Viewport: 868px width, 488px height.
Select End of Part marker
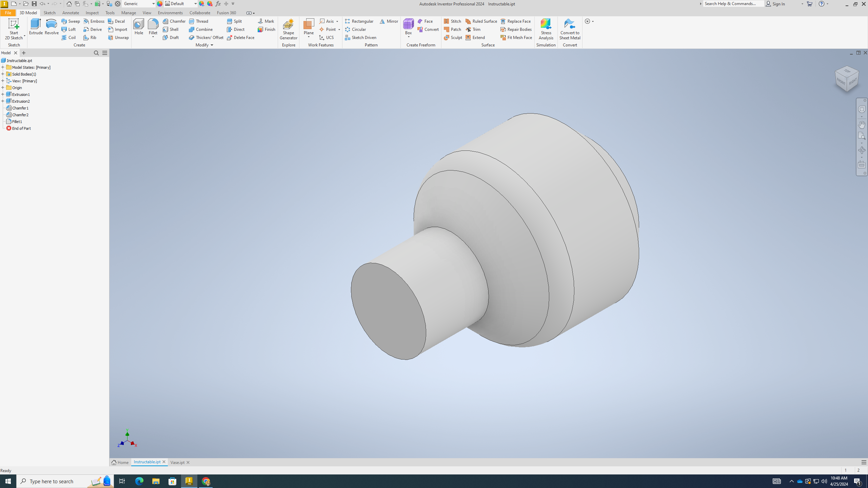[19, 128]
